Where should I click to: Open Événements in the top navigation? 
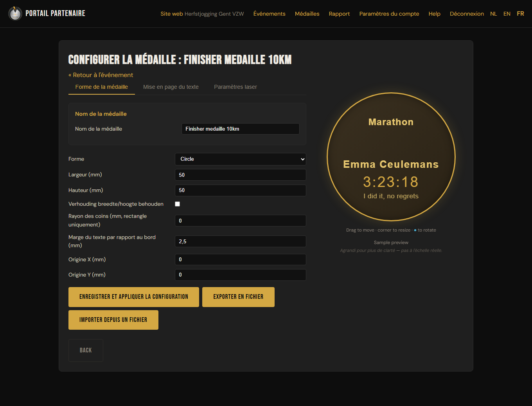click(269, 14)
